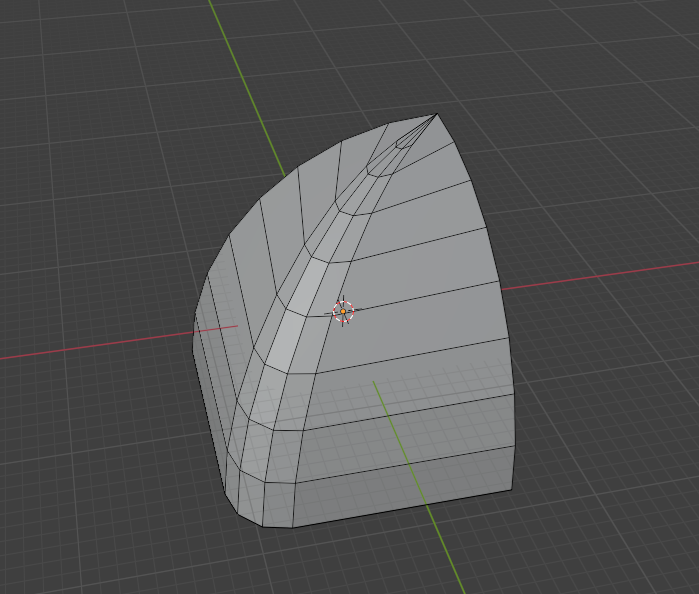Click the 3D cursor crosshair on the mesh
699x594 pixels.
coord(343,311)
